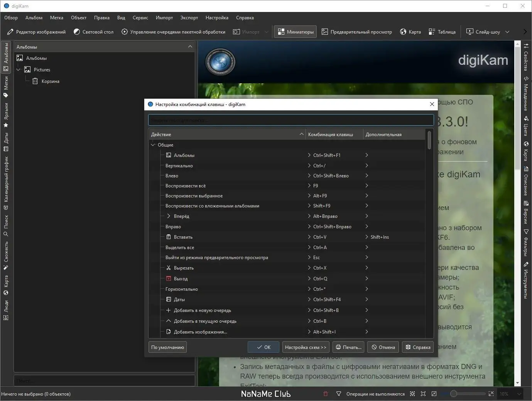Collapse the Pictures album tree node
532x401 pixels.
[18, 70]
